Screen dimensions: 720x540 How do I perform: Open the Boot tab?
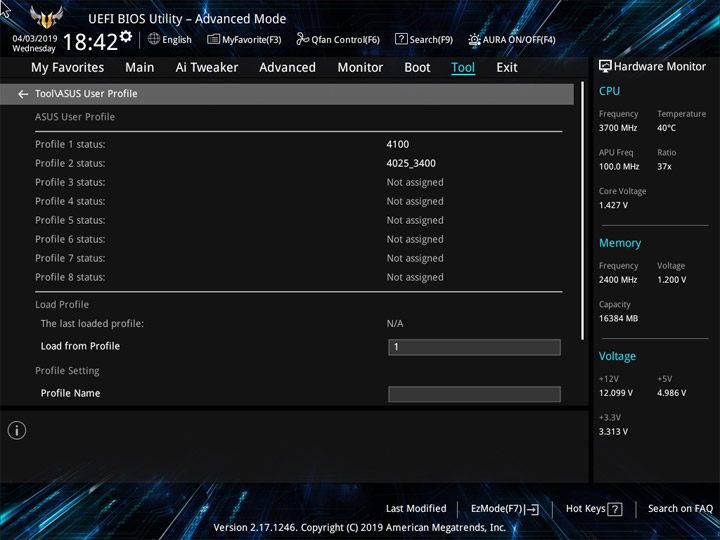click(417, 68)
